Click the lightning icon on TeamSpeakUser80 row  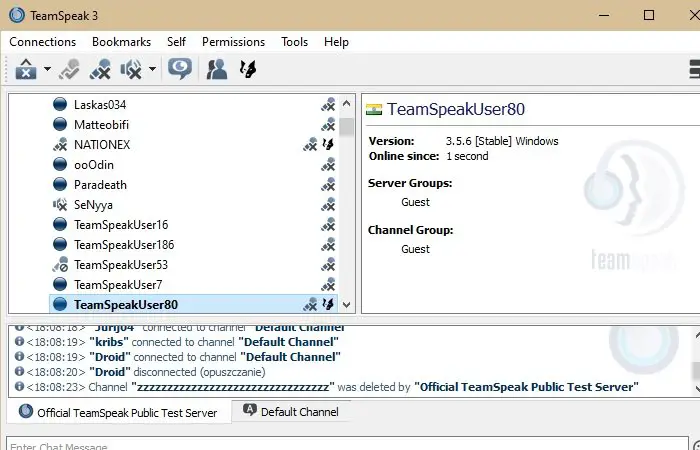pos(329,304)
